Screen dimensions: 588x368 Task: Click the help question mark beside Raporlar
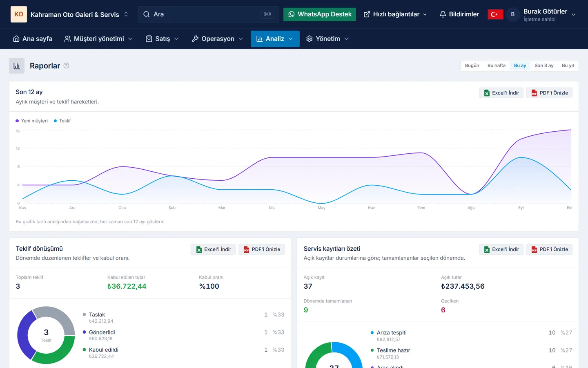tap(66, 66)
